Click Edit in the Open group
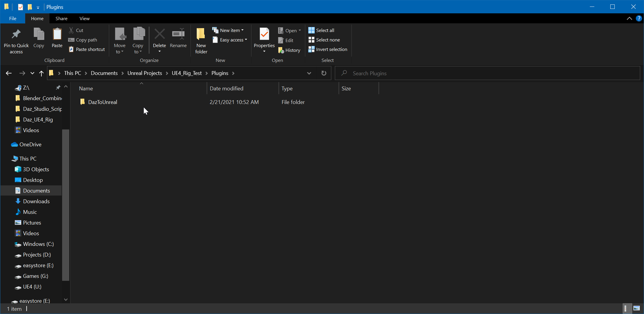This screenshot has width=644, height=314. click(x=286, y=40)
